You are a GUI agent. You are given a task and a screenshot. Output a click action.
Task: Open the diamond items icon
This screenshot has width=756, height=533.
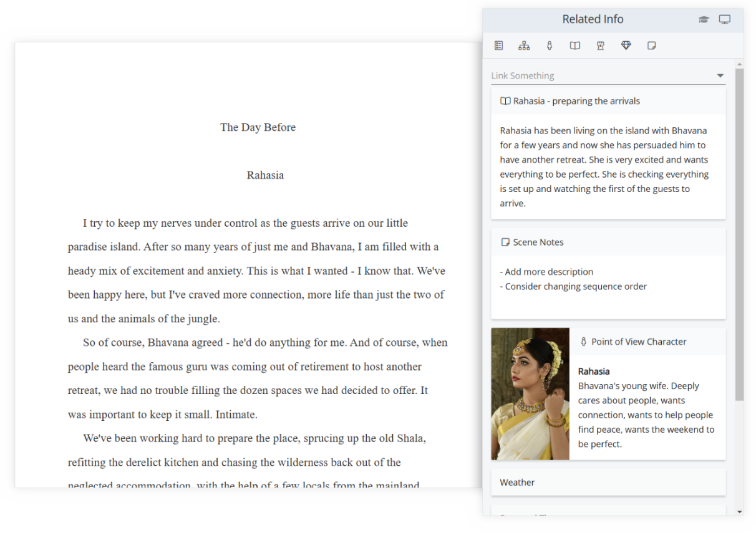point(626,46)
